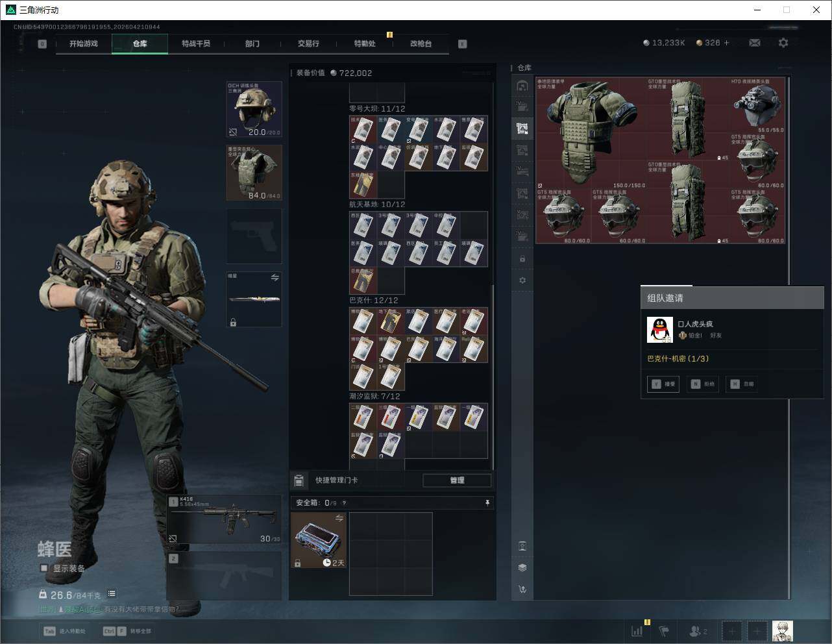The height and width of the screenshot is (644, 832).
Task: Select the equipped body armor slot
Action: point(254,173)
